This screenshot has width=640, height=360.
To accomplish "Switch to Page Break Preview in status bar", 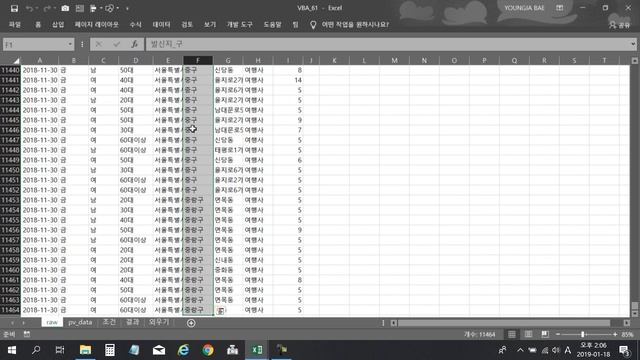I will tap(545, 334).
